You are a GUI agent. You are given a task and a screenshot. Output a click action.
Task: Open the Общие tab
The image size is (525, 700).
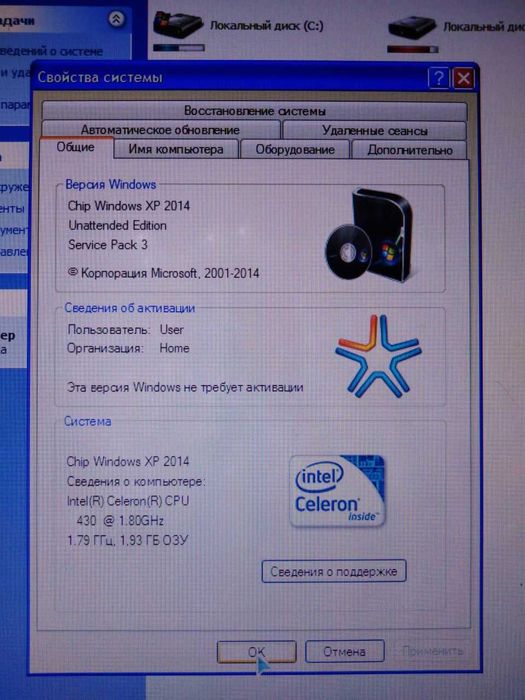(76, 147)
